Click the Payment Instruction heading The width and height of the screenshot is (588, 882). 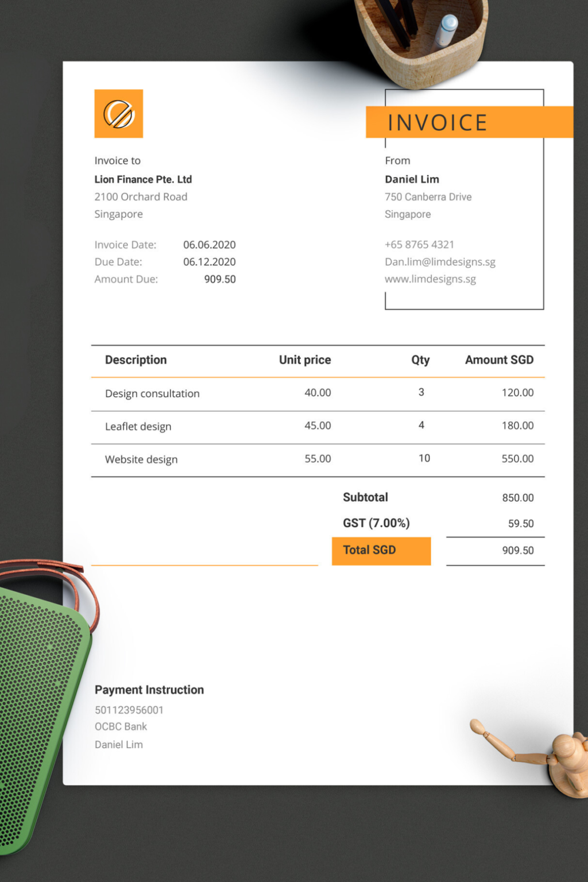(149, 690)
